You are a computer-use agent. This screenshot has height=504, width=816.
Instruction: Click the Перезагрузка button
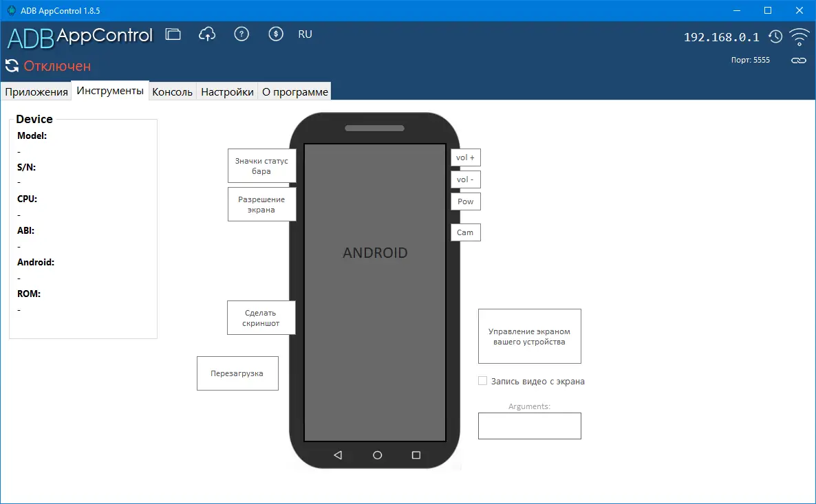(237, 373)
